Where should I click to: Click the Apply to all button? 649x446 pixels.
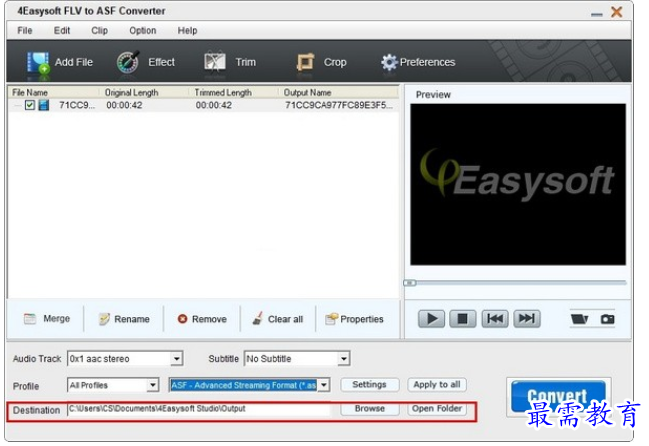[437, 385]
